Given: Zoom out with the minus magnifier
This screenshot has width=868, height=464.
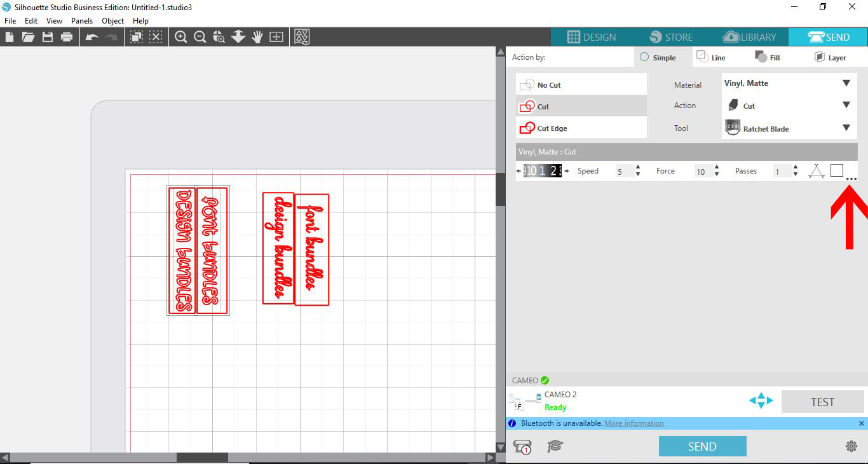Looking at the screenshot, I should pos(200,37).
